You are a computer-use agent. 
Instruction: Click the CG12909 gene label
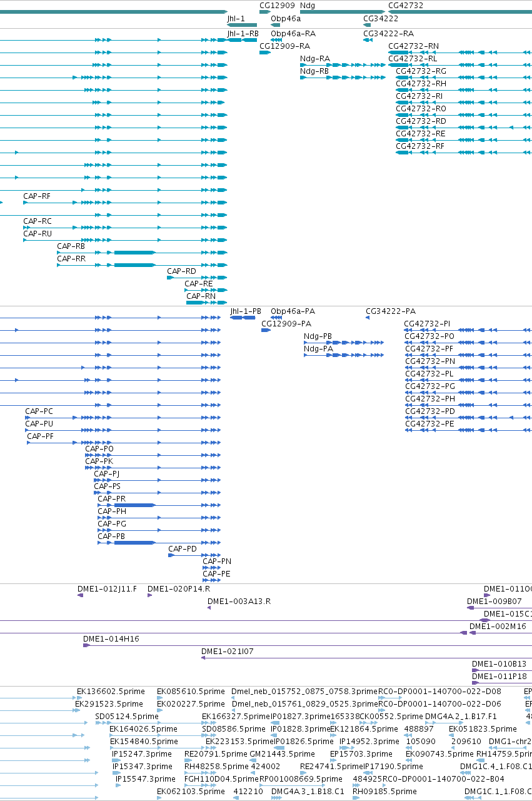(277, 6)
